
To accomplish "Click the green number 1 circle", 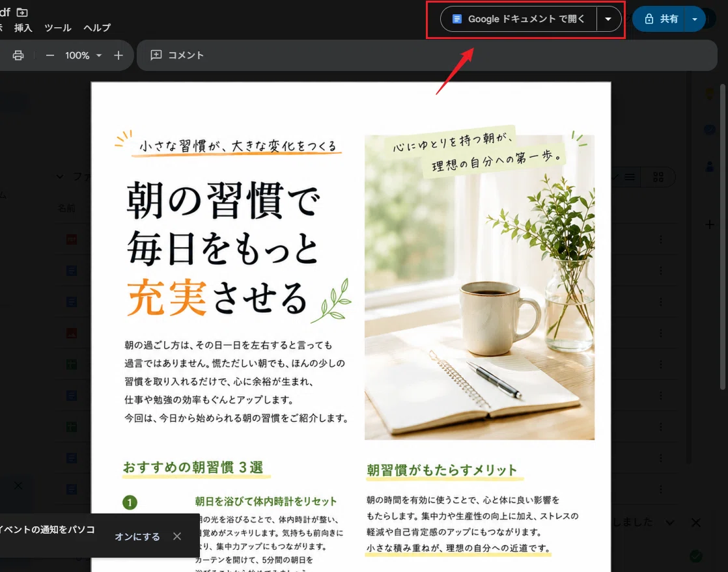I will pos(130,502).
